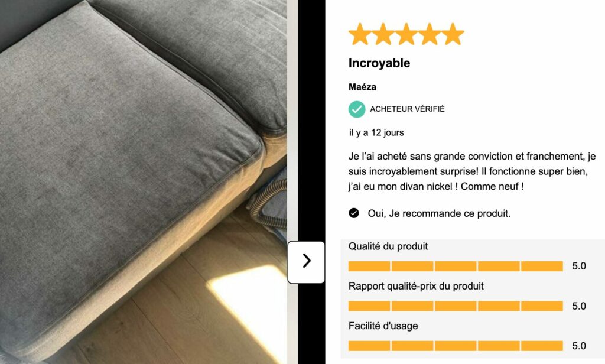This screenshot has height=364, width=605.
Task: Click the 'Oui, Je recommande ce produit' text
Action: (x=439, y=213)
